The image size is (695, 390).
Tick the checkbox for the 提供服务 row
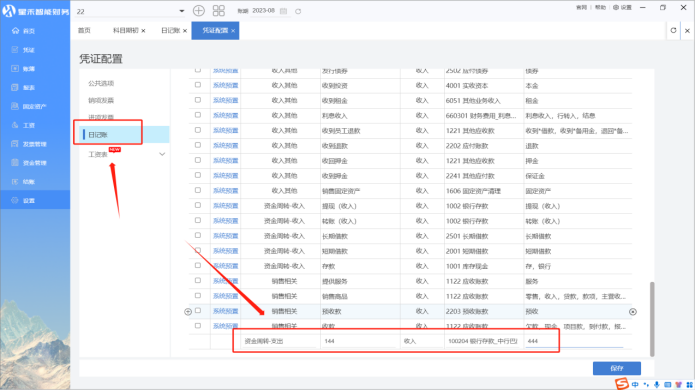pos(198,281)
